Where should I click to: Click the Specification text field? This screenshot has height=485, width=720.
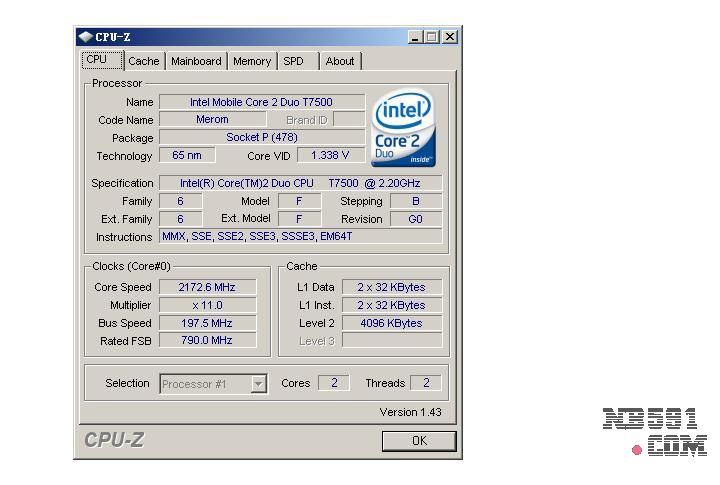[x=300, y=183]
